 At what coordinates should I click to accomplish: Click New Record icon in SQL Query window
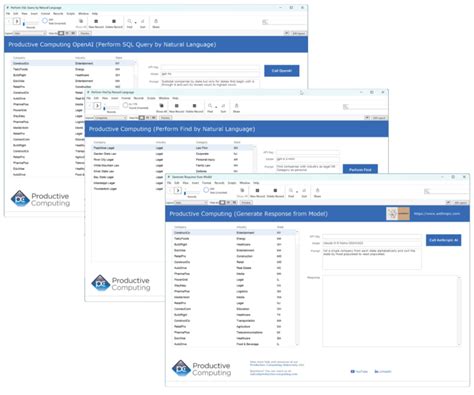96,21
